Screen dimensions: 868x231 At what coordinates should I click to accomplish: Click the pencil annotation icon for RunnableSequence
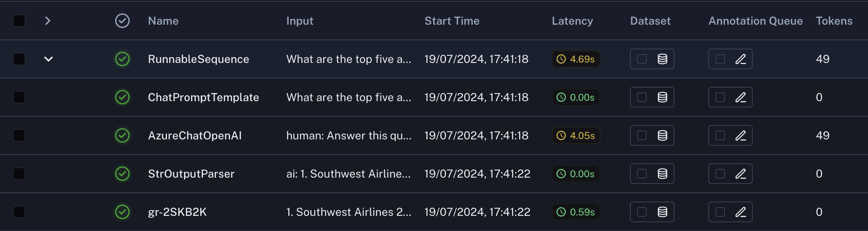pos(740,59)
